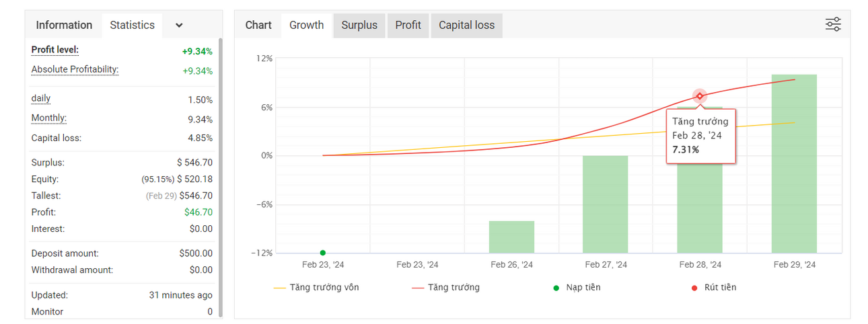Click the Absolute Profitability label
868x324 pixels.
(75, 69)
